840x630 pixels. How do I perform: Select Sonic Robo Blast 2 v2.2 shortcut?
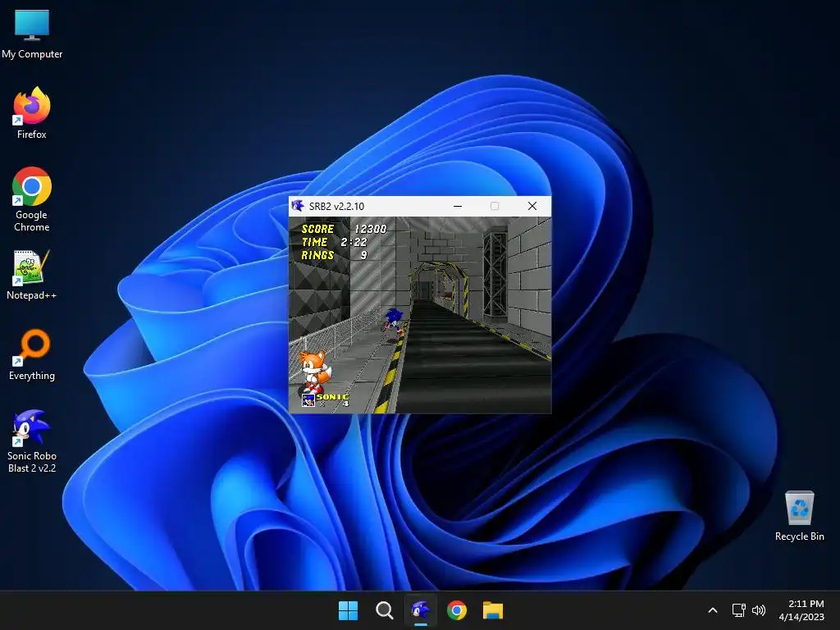point(32,441)
